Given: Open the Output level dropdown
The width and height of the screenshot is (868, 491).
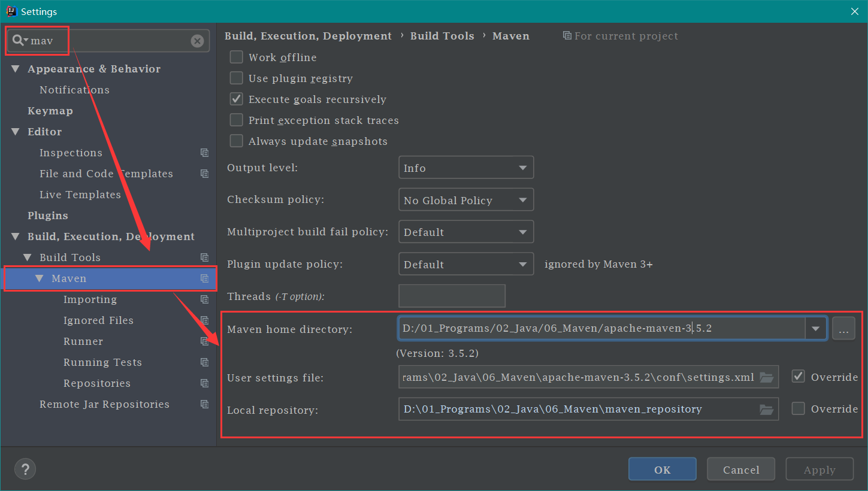Looking at the screenshot, I should 465,168.
